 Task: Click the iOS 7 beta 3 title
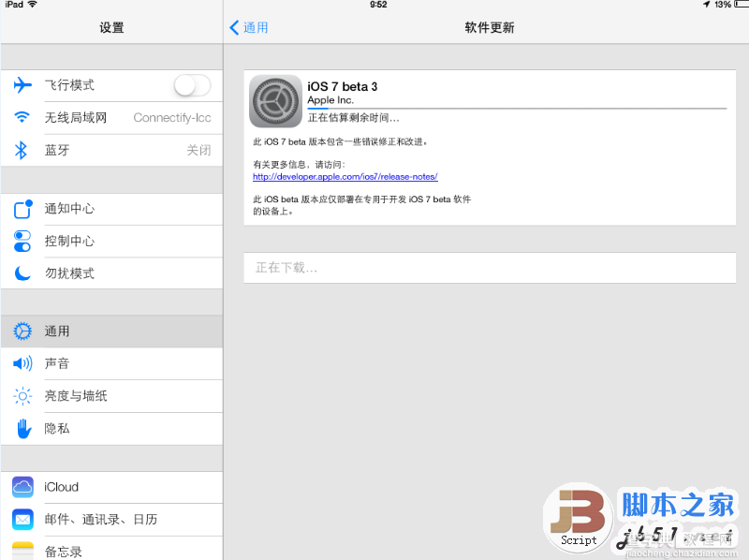click(x=342, y=86)
